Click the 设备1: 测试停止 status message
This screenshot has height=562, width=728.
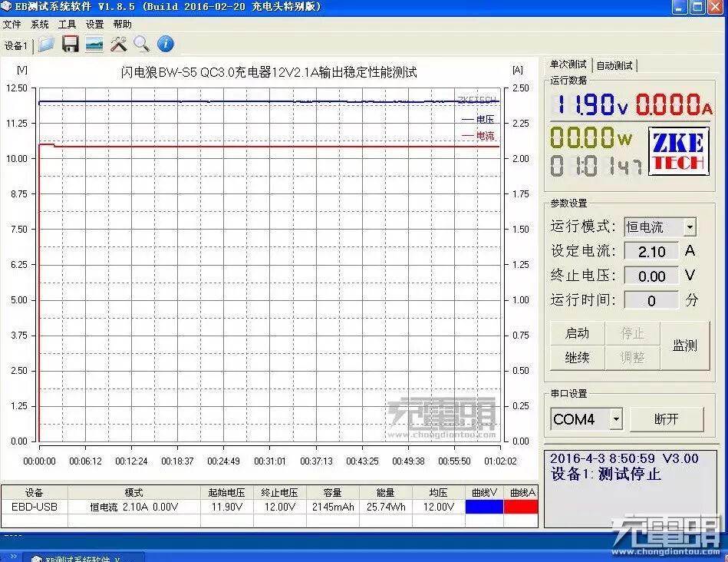pos(605,474)
